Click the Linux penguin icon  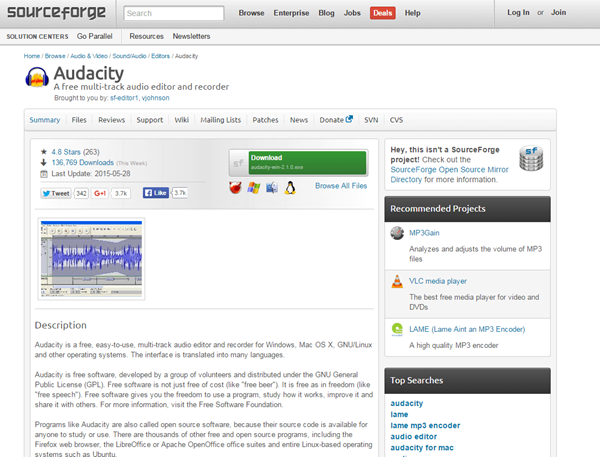coord(290,188)
